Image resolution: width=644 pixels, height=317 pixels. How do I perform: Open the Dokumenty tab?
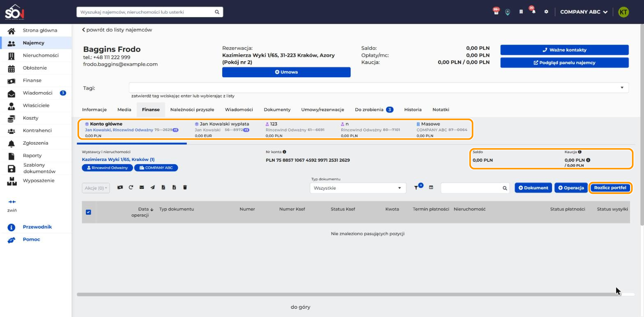coord(277,110)
